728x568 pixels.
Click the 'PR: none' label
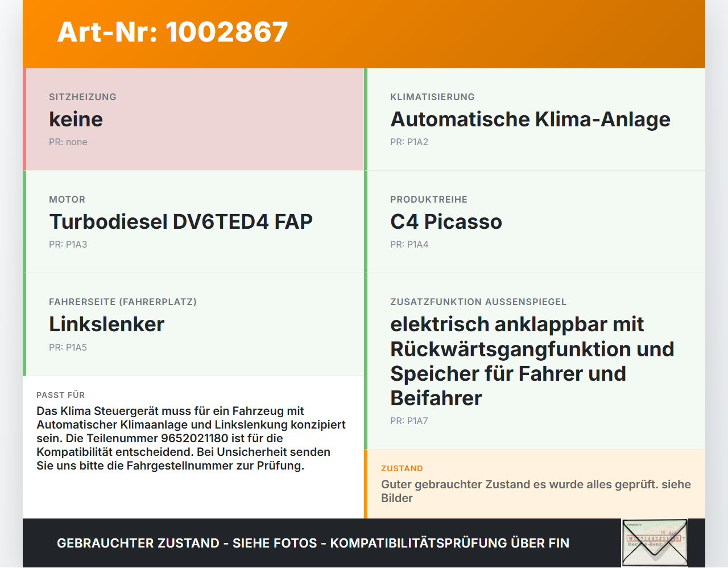click(68, 142)
